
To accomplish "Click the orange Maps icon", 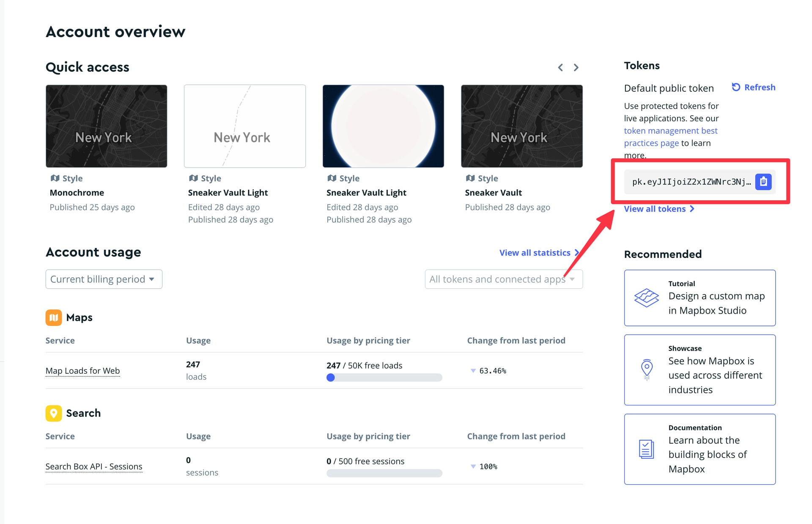I will tap(54, 317).
